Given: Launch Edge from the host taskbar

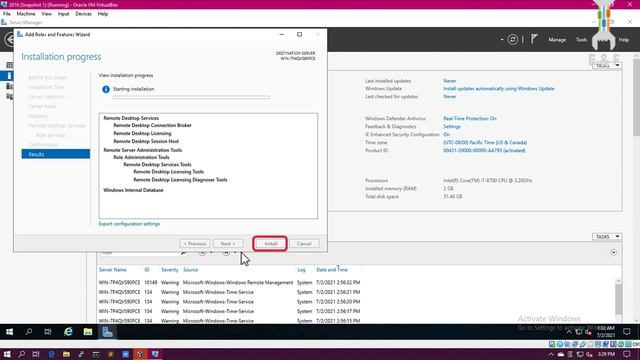Looking at the screenshot, I should [51, 354].
